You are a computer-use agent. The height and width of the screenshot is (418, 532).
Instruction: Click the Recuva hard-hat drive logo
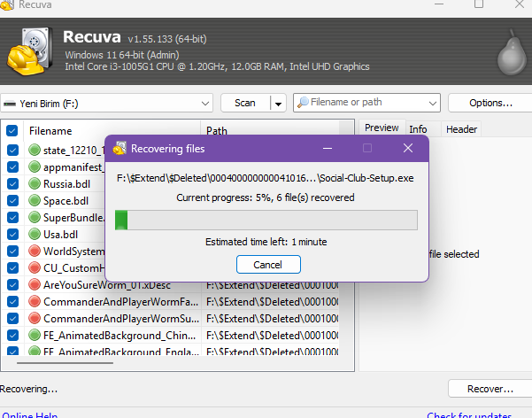point(30,51)
